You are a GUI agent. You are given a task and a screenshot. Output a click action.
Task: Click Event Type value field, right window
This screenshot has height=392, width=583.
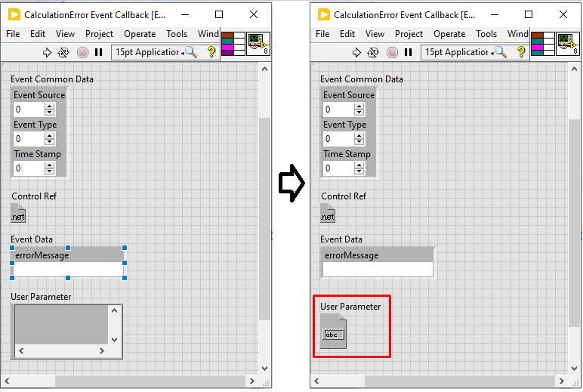pos(338,139)
